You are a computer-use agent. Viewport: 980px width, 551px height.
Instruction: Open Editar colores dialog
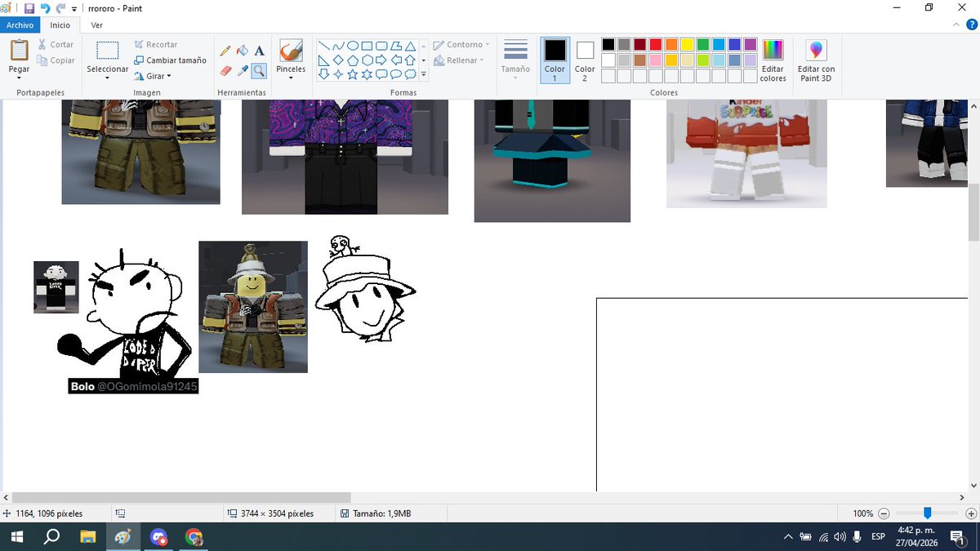[x=773, y=60]
